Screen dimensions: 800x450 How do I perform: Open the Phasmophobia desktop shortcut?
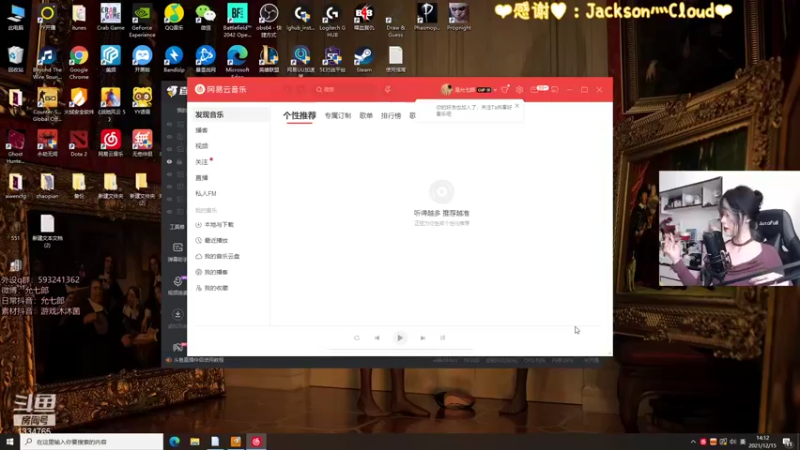pos(427,17)
